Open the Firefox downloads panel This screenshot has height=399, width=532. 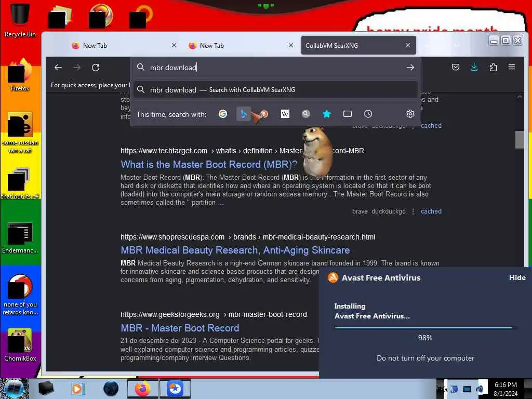click(x=474, y=67)
